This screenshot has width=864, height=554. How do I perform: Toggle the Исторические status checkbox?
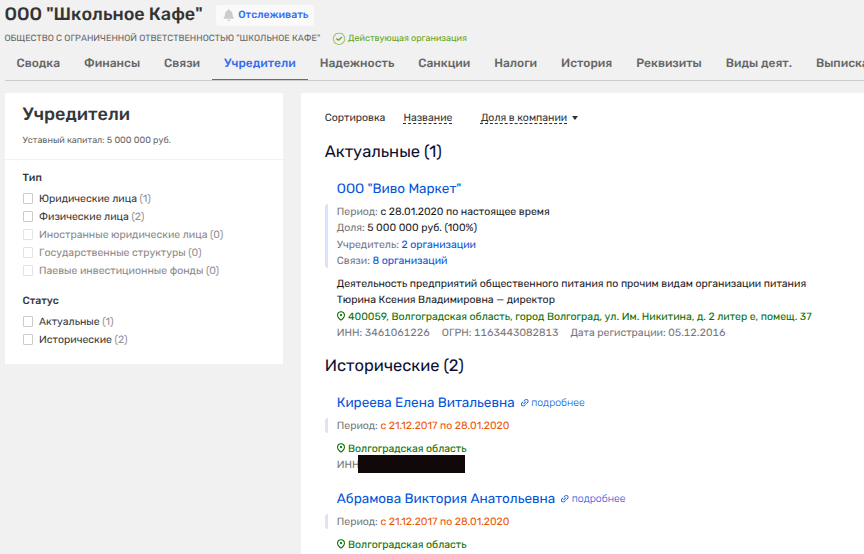coord(28,340)
